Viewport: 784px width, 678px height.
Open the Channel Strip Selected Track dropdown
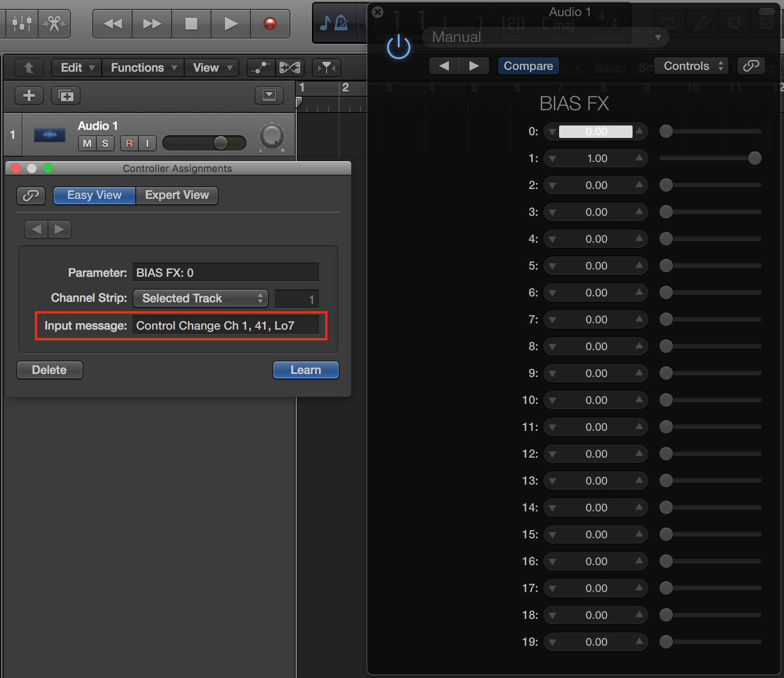point(201,298)
